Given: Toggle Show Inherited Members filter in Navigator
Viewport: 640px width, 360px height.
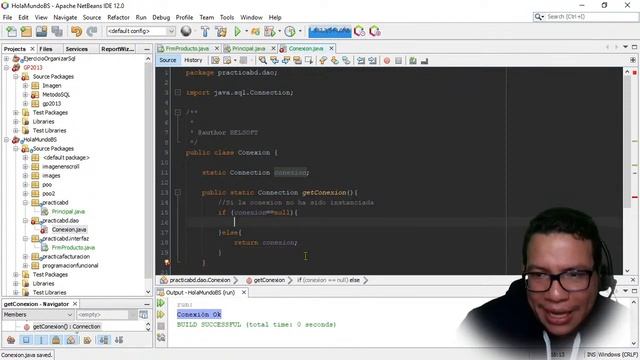Looking at the screenshot, I should point(11,340).
